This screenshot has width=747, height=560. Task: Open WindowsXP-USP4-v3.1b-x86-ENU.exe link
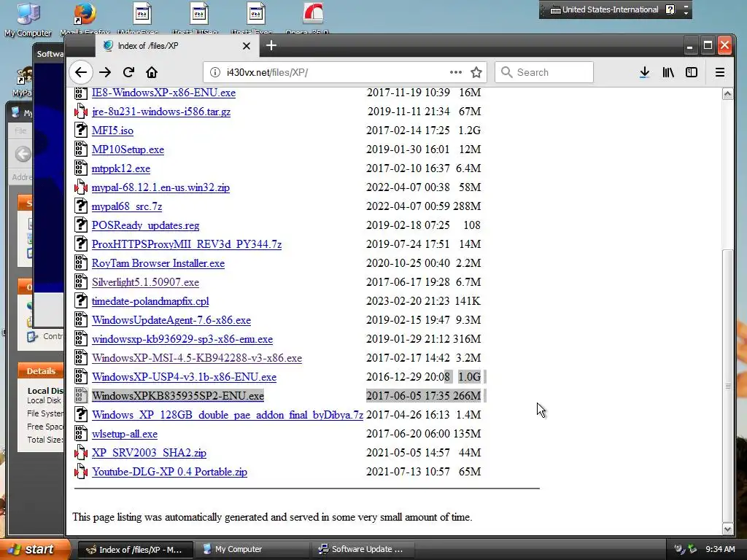tap(184, 377)
